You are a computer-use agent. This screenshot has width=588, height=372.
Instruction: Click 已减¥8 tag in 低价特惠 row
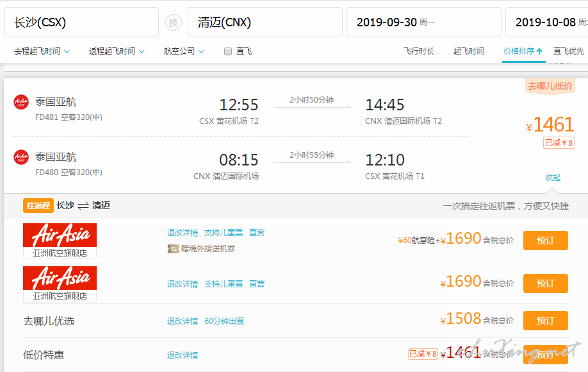(423, 354)
